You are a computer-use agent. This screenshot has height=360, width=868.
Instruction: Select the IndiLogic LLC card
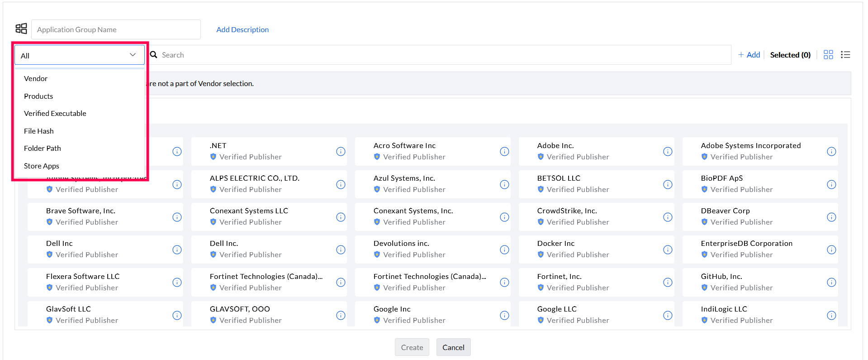pos(760,314)
